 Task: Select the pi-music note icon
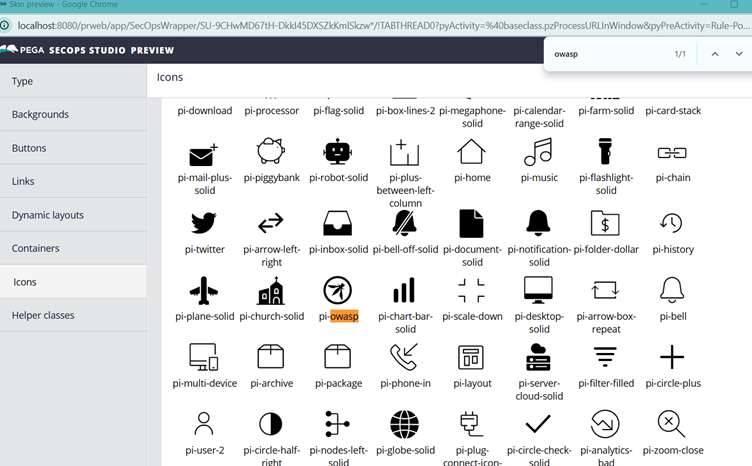click(x=538, y=153)
